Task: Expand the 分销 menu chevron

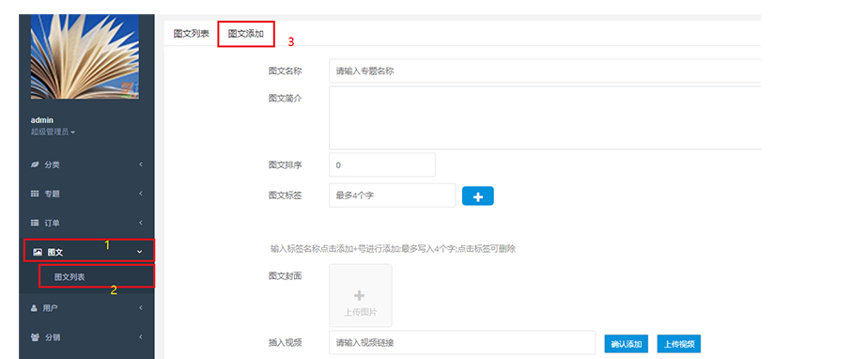Action: 141,336
